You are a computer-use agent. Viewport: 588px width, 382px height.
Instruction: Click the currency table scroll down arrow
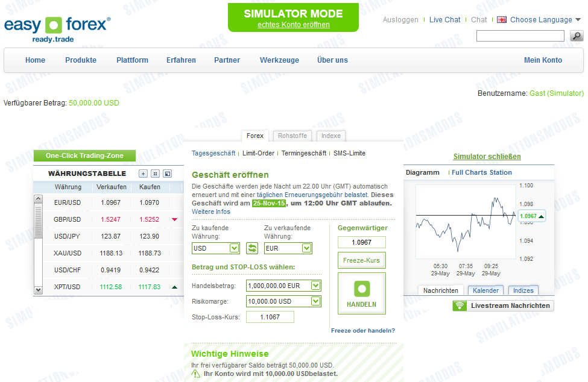(x=38, y=290)
